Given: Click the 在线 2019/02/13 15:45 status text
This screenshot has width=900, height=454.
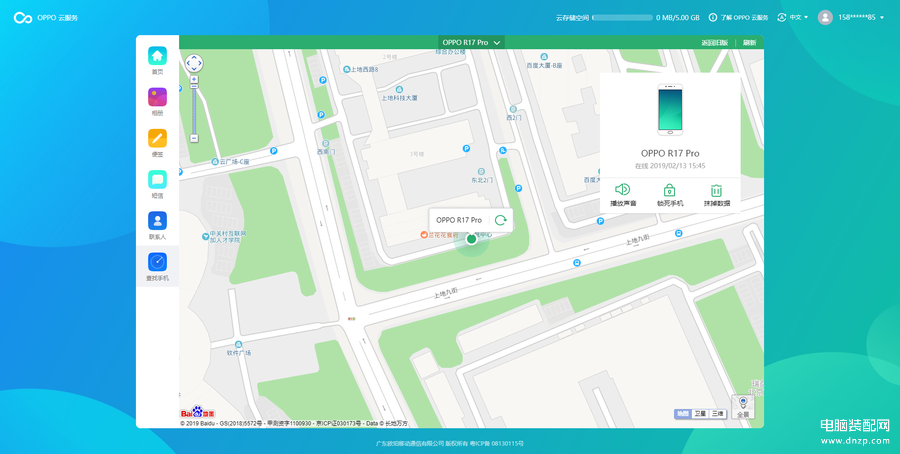Looking at the screenshot, I should 670,166.
